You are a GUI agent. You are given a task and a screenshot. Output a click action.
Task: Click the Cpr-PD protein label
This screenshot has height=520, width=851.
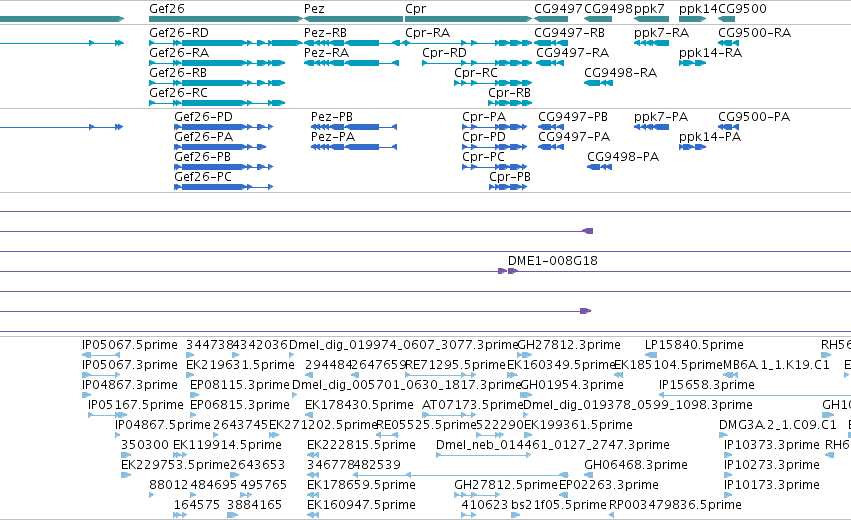coord(484,137)
